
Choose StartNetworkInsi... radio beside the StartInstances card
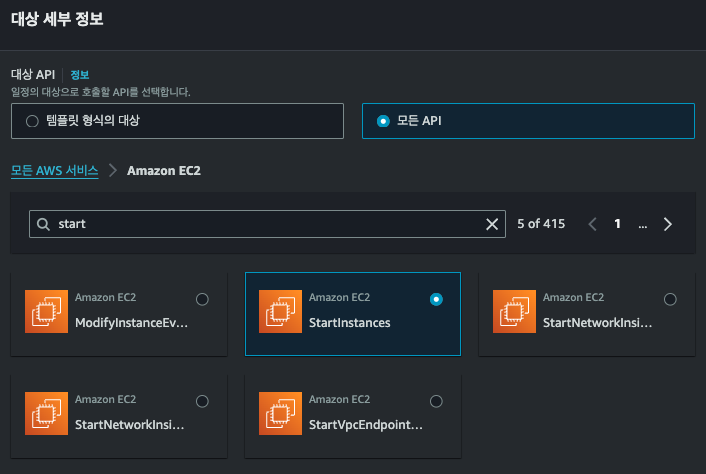[670, 299]
